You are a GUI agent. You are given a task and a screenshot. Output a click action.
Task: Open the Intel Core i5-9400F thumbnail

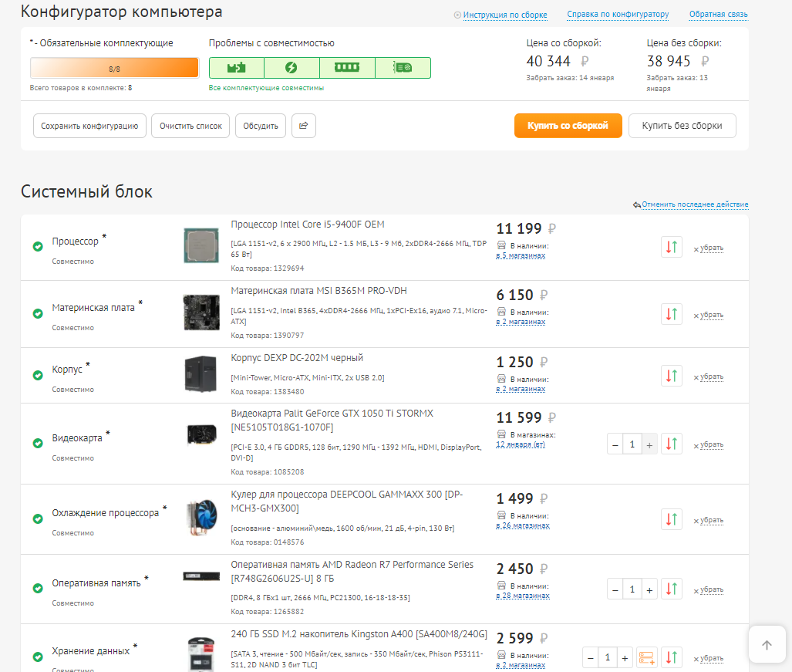click(201, 245)
